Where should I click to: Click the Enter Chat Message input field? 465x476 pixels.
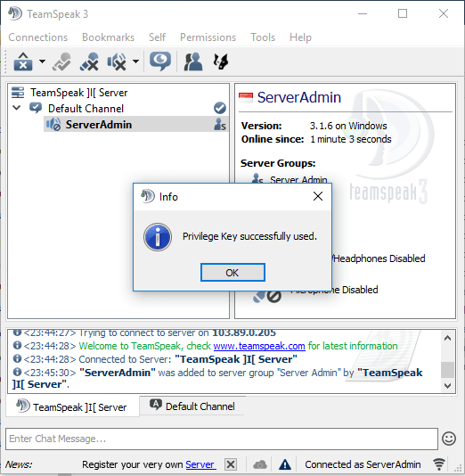[222, 439]
